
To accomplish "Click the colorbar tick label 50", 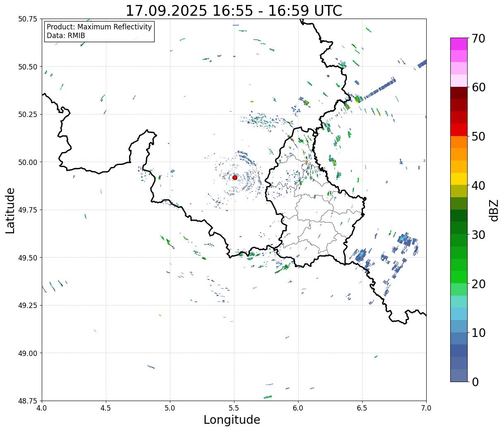I will tap(478, 136).
